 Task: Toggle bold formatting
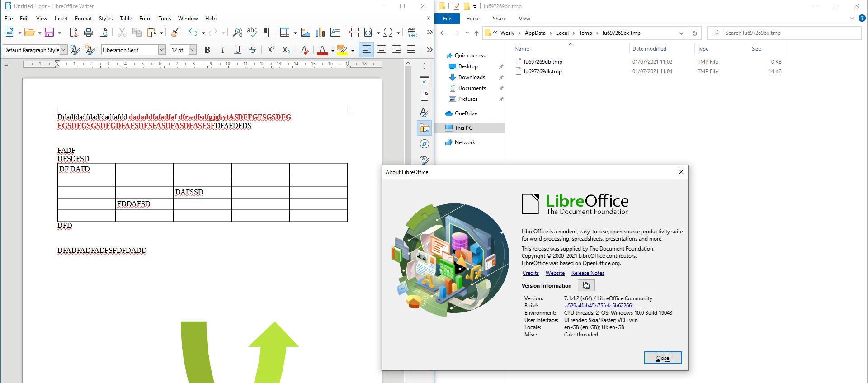(208, 50)
